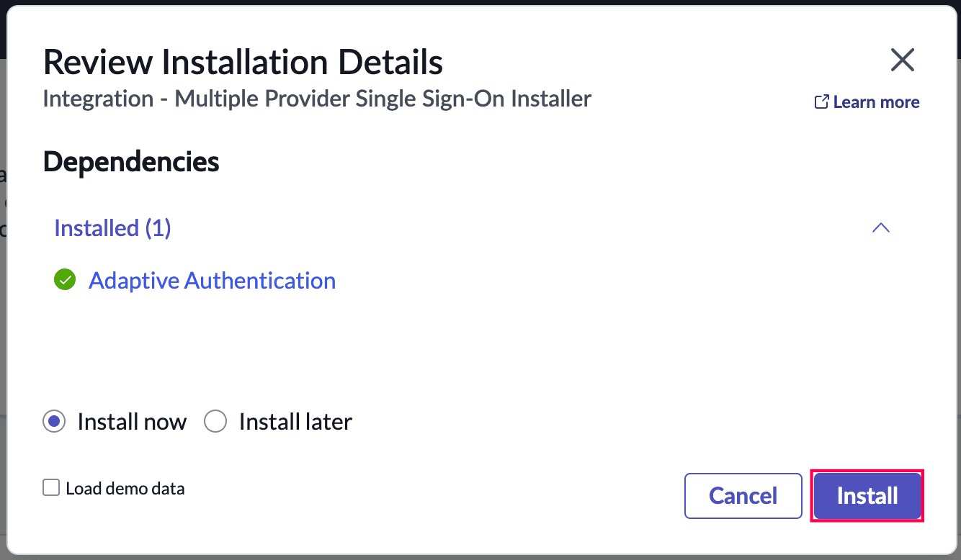
Task: Click the green check icon for Adaptive Authentication
Action: 65,280
